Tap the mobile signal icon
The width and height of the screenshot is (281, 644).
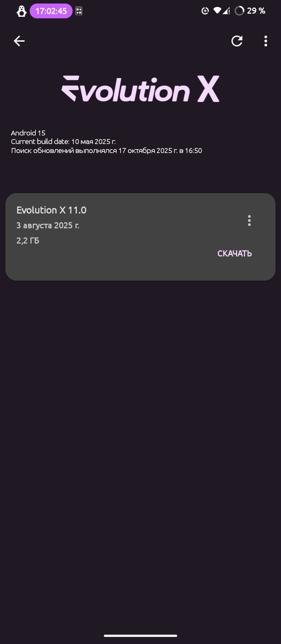point(226,11)
